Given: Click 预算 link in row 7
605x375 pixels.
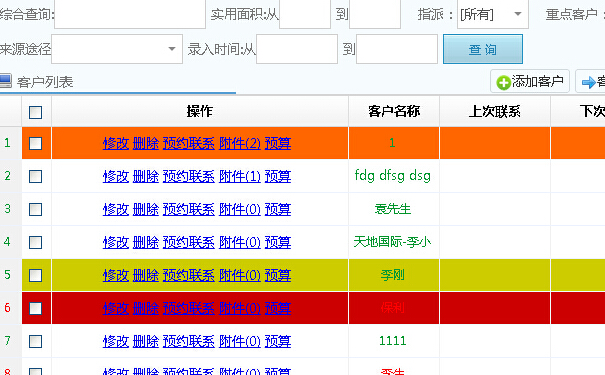Looking at the screenshot, I should pyautogui.click(x=278, y=341).
